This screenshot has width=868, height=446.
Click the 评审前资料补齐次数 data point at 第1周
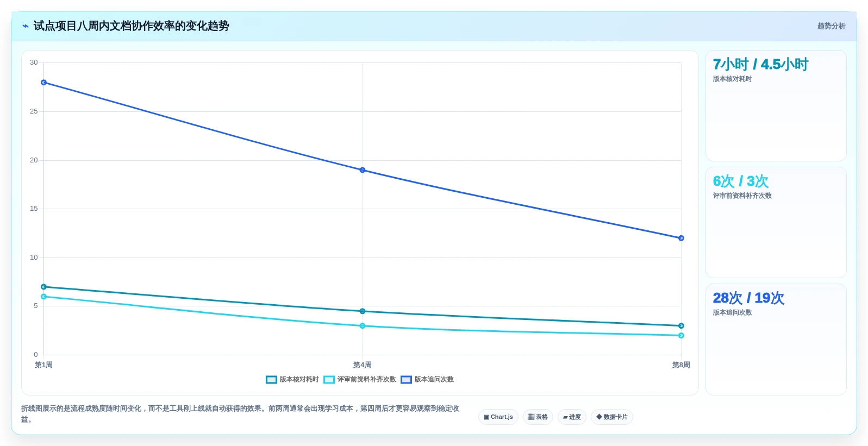(x=44, y=297)
